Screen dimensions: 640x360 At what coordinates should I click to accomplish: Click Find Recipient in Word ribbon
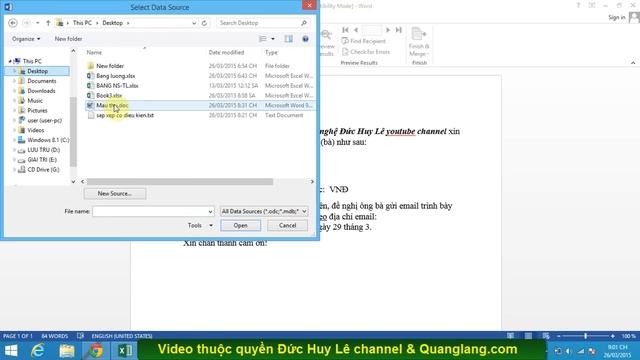(364, 41)
